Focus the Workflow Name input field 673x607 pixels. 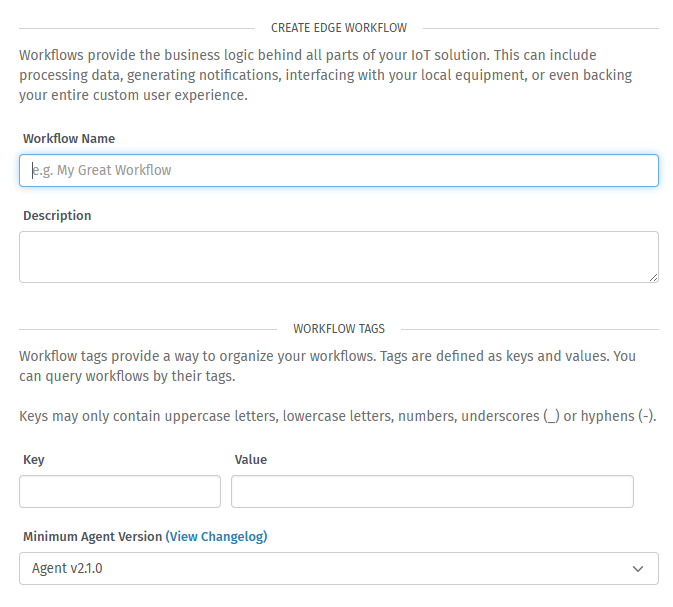coord(339,170)
